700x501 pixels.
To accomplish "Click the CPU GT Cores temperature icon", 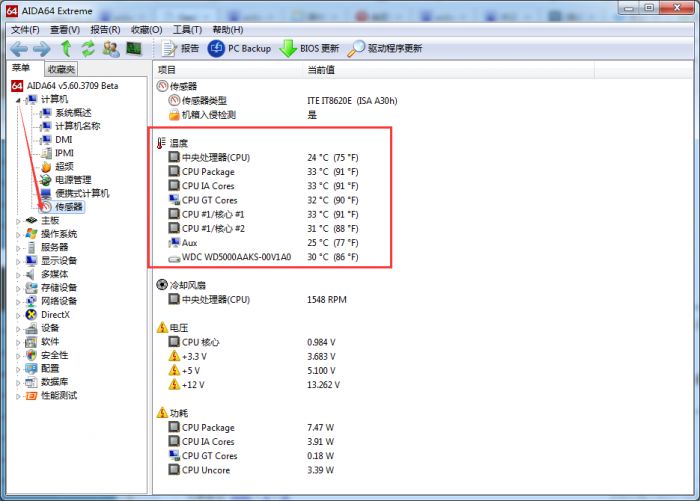I will point(174,200).
